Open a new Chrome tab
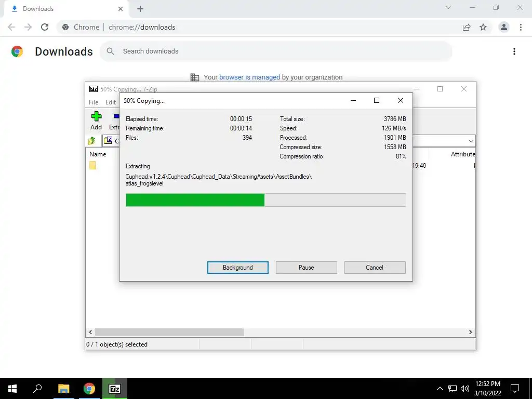This screenshot has width=532, height=399. 140,9
